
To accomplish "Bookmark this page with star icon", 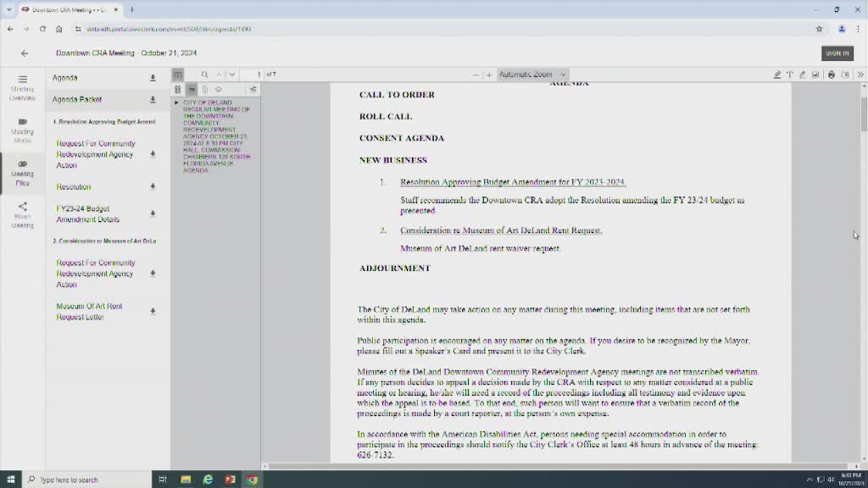I will 820,29.
